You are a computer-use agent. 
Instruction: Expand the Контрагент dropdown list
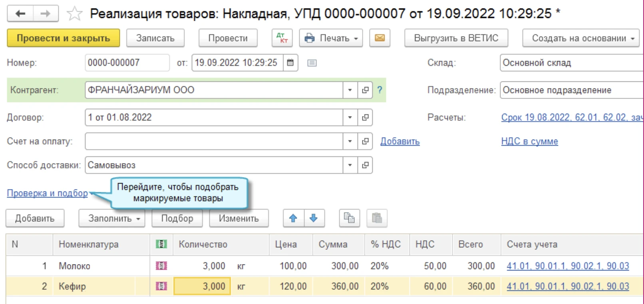pos(350,90)
